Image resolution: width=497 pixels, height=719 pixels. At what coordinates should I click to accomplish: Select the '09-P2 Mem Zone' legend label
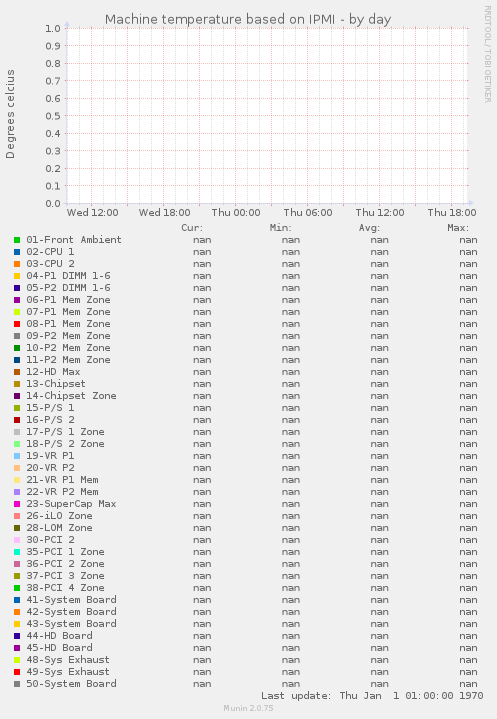[x=68, y=336]
